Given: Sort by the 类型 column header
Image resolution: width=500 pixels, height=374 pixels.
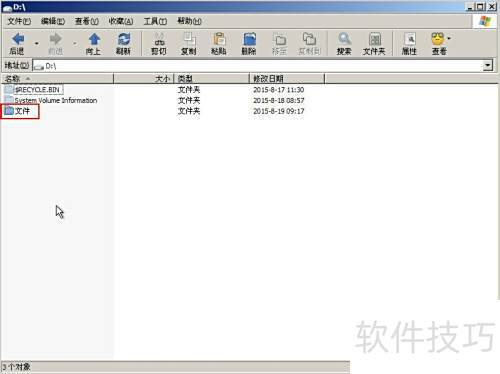Looking at the screenshot, I should [212, 79].
